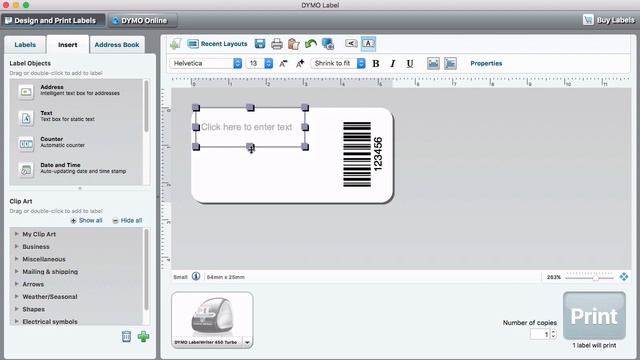This screenshot has width=640, height=360.
Task: Click the open label file icon
Action: click(x=176, y=44)
